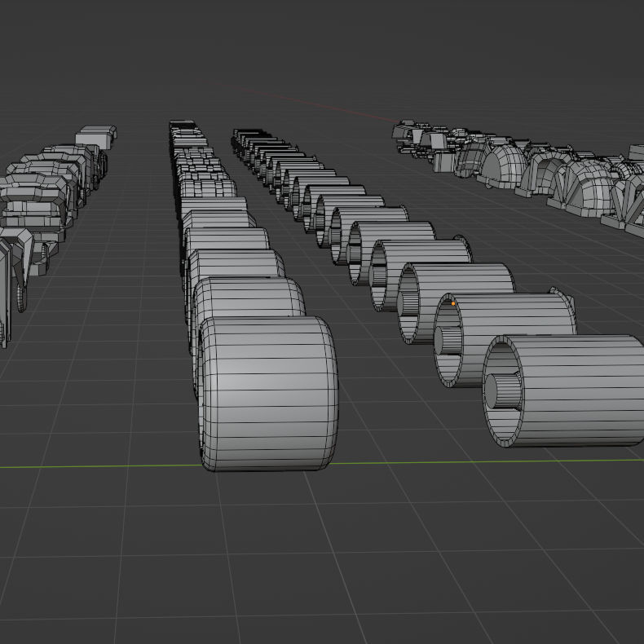
Task: Select the nearest hollow cylinder with inner hub
Action: point(565,391)
